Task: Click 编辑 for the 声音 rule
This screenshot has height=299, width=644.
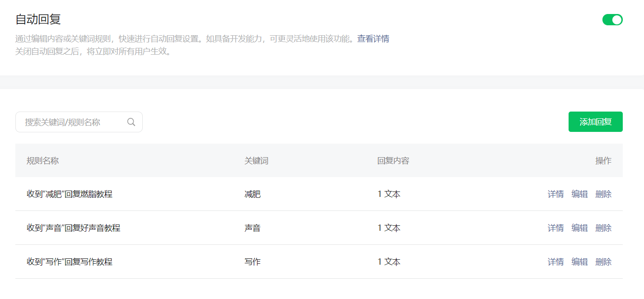Action: pyautogui.click(x=579, y=228)
